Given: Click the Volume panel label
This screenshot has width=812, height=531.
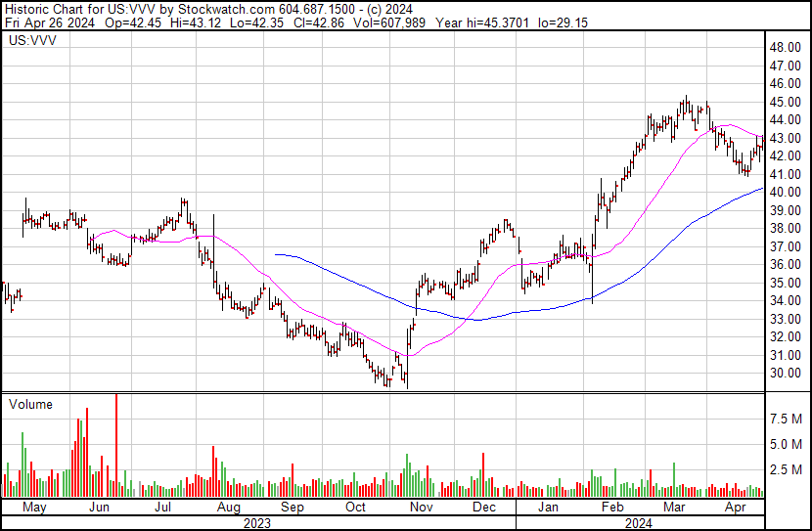Looking at the screenshot, I should pos(30,404).
